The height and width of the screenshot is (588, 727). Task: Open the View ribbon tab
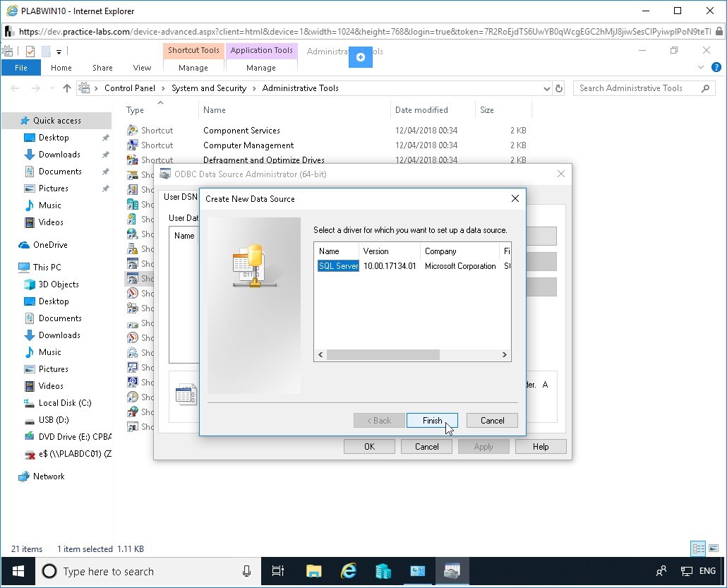click(142, 68)
